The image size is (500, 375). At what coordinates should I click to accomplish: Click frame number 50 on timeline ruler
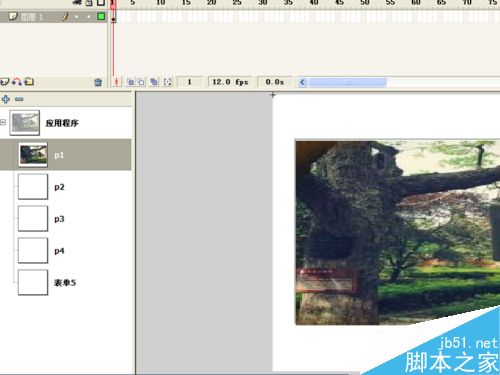(365, 3)
